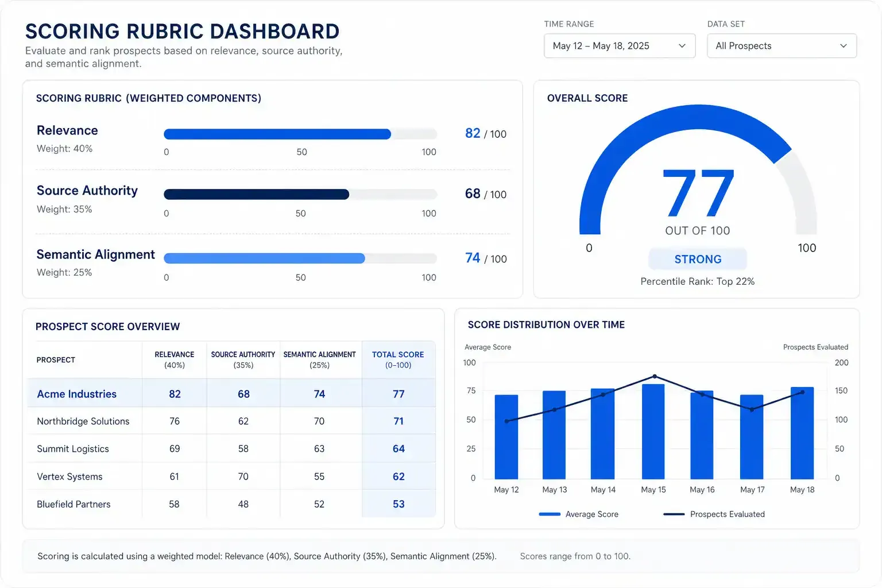Select the Northbridge Solutions prospect

[x=83, y=421]
